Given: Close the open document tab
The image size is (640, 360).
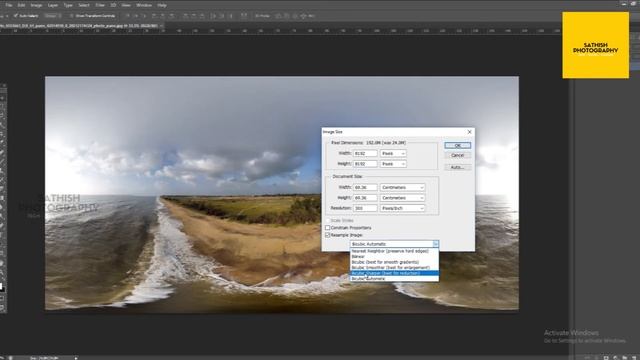Looking at the screenshot, I should [x=161, y=26].
